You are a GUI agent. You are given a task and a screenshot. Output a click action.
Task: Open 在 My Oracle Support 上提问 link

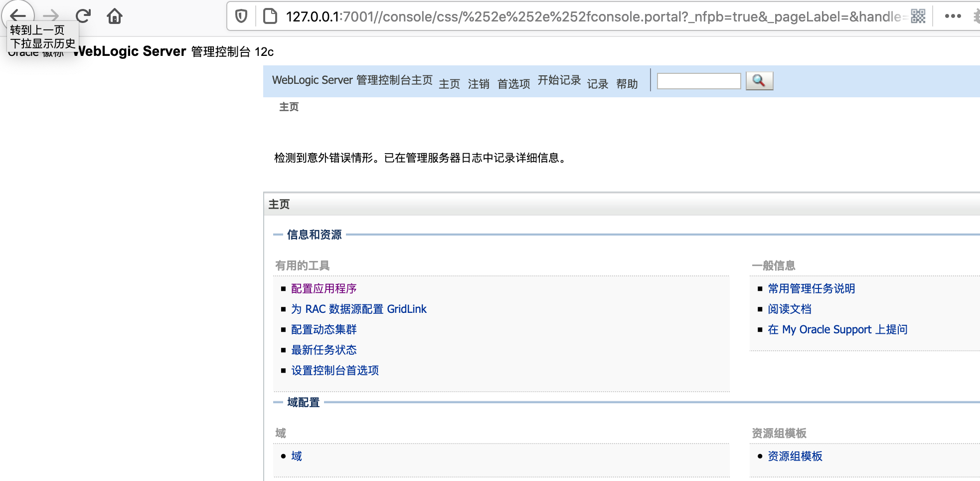(x=837, y=329)
